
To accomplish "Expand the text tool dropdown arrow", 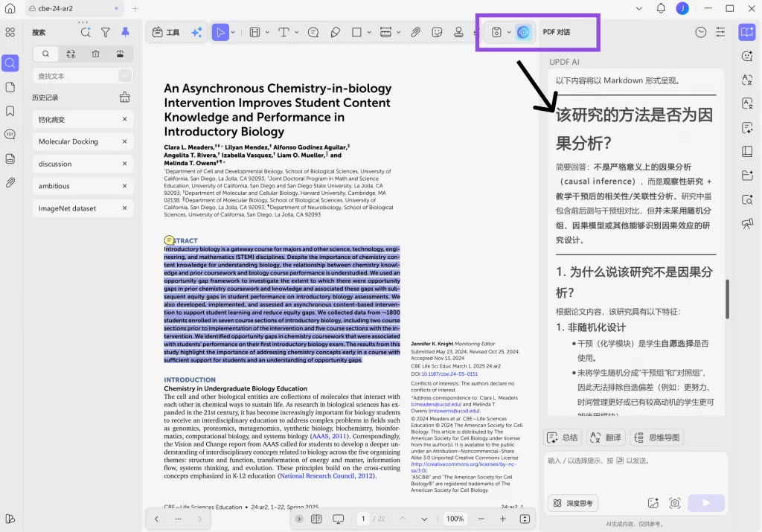I will (x=296, y=33).
